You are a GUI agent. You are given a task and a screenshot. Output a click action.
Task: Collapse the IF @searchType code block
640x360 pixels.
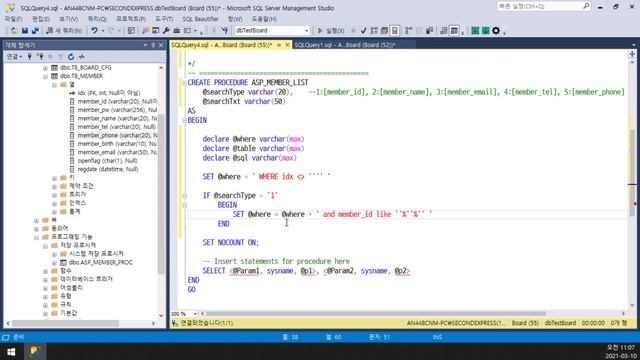coord(184,196)
